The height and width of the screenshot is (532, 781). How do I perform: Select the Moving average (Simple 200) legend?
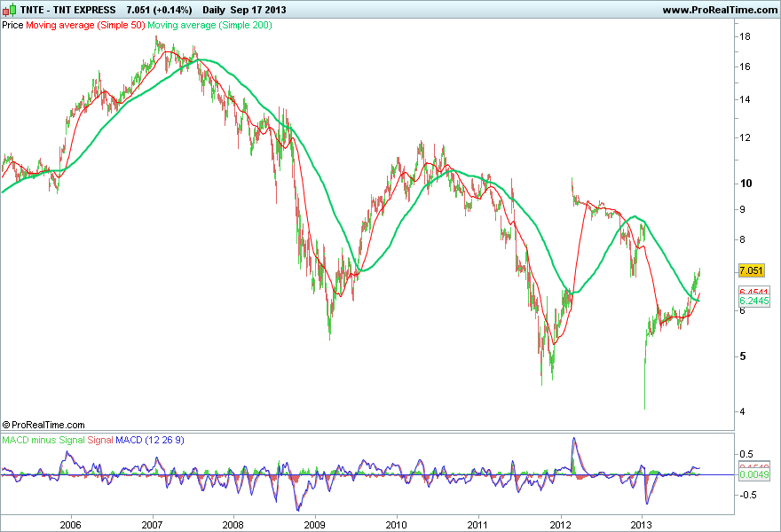209,25
